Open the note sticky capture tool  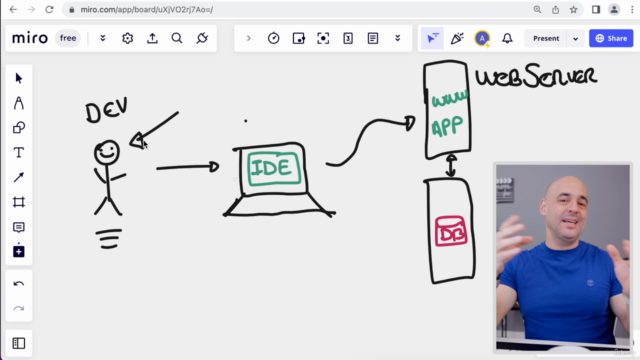(298, 38)
